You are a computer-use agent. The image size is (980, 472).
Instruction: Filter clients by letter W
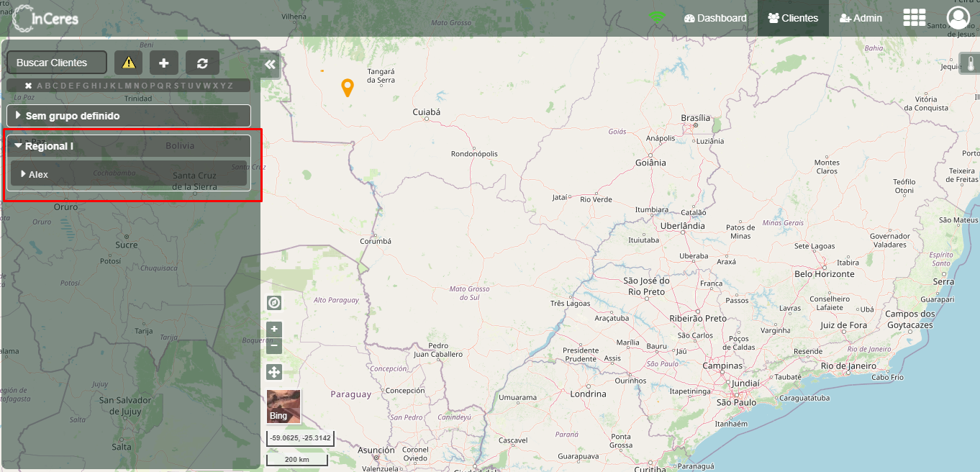pos(207,86)
